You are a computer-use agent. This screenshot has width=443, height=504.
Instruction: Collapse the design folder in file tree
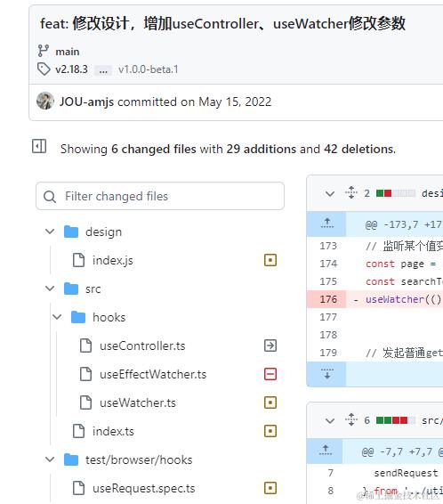click(50, 232)
